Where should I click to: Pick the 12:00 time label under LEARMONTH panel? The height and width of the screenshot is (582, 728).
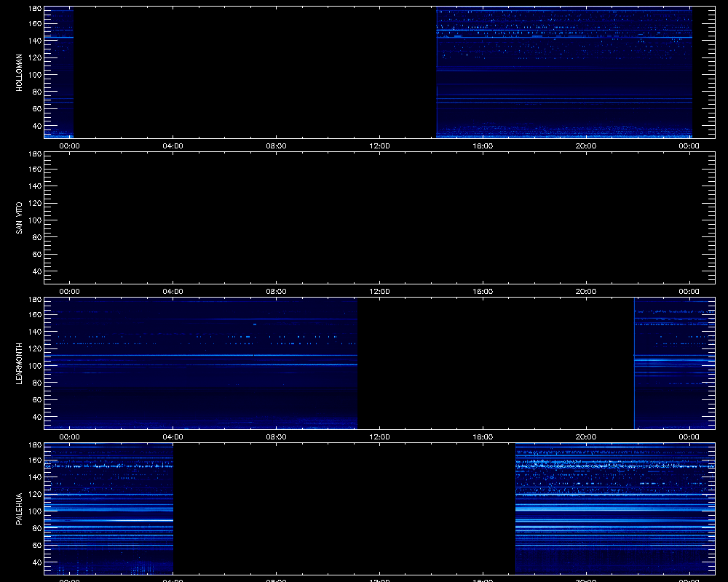379,436
